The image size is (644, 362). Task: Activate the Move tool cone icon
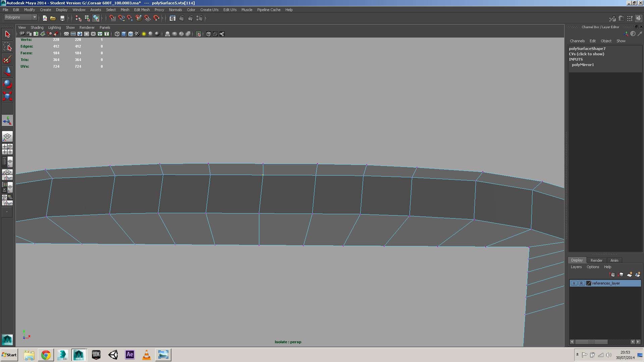7,71
